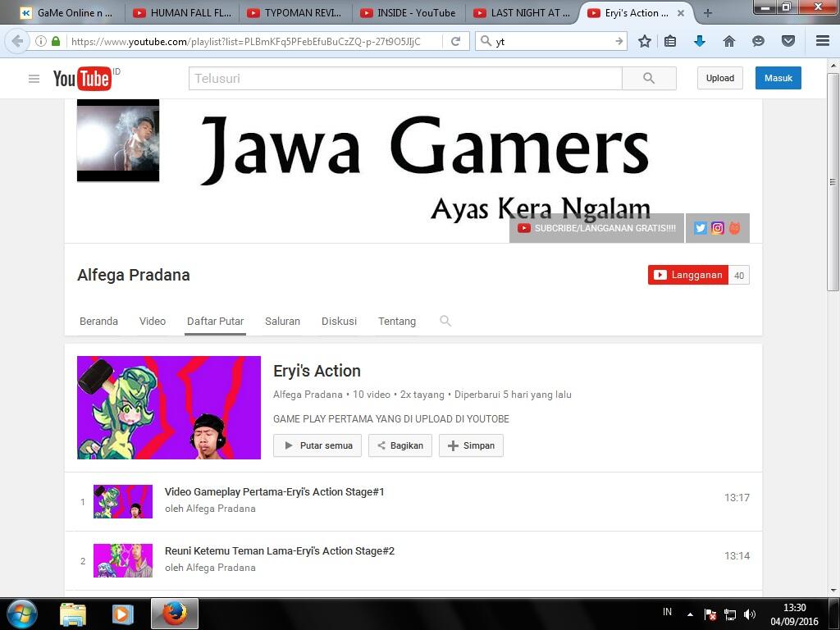Reload the page with the refresh icon
The image size is (840, 630).
coord(456,41)
